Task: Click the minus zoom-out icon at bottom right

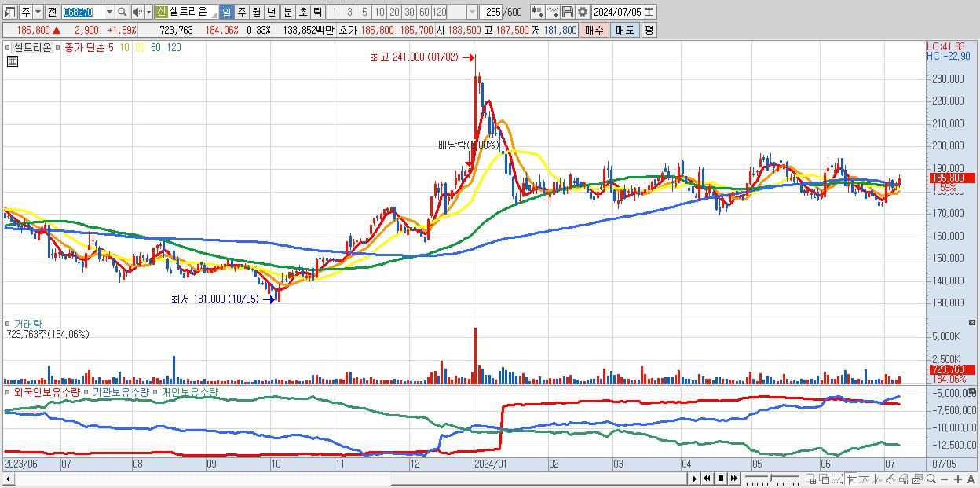Action: tap(945, 479)
